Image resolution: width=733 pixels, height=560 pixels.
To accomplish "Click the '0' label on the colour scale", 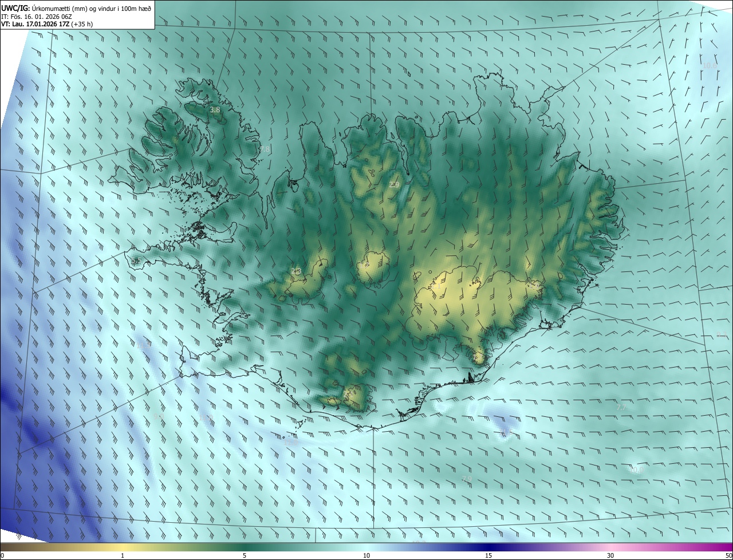I will point(2,555).
